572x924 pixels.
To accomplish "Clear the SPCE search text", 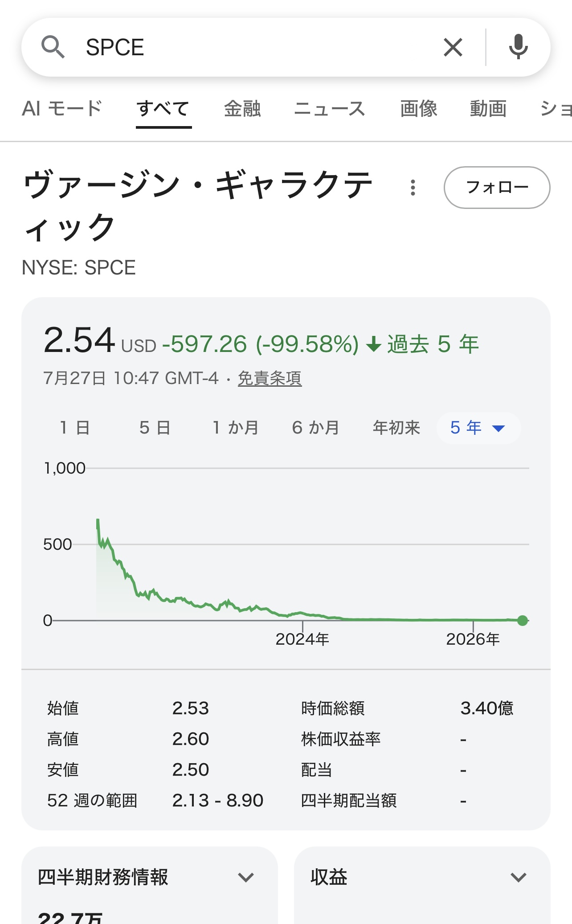I will pos(453,47).
